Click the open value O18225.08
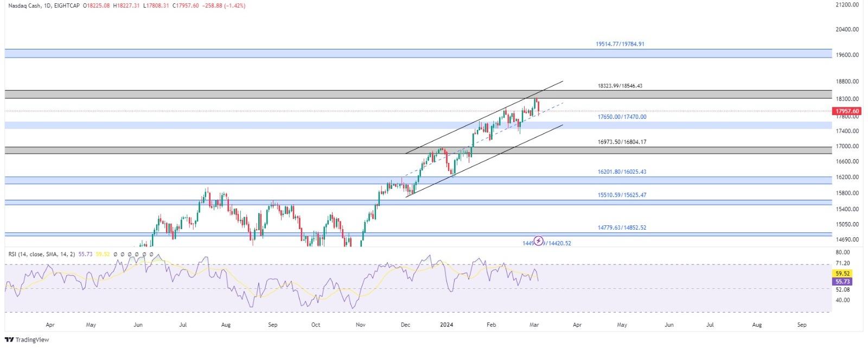868x348 pixels. 98,5
